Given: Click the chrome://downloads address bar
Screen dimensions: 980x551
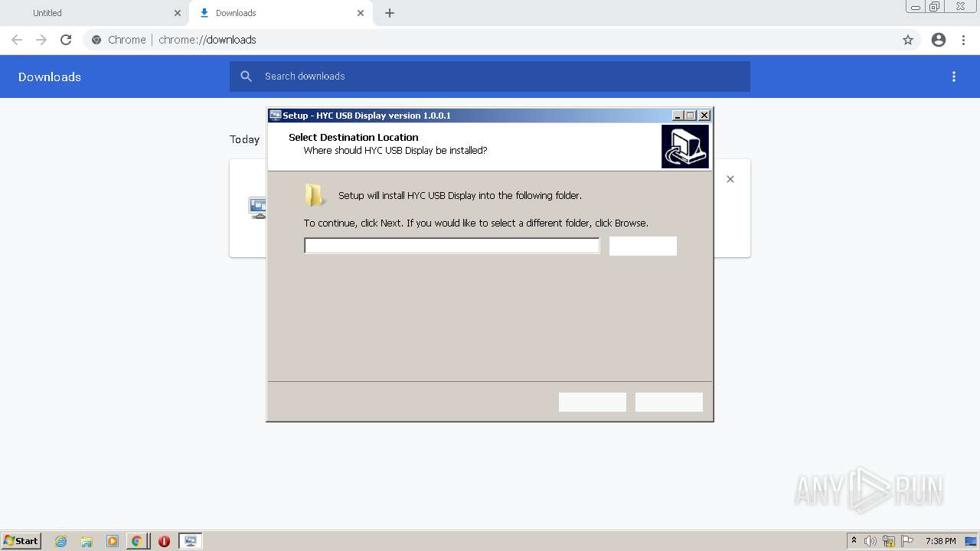Looking at the screenshot, I should tap(490, 40).
